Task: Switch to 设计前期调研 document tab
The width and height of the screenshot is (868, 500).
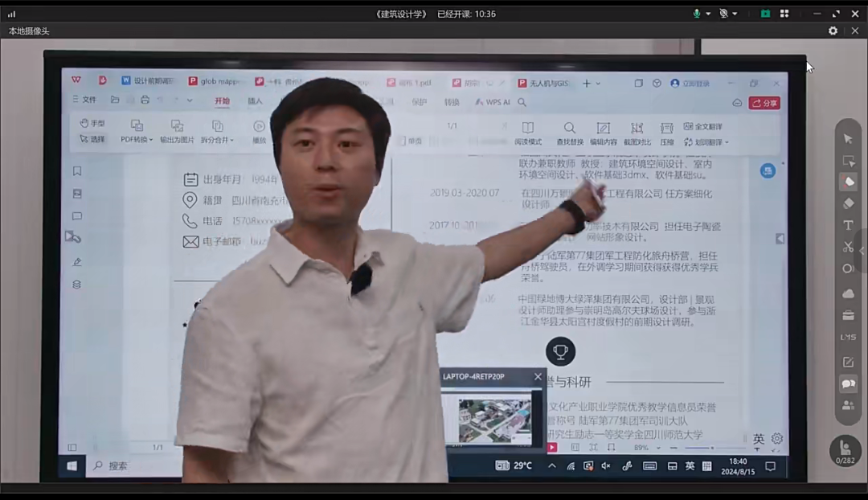Action: [x=148, y=81]
